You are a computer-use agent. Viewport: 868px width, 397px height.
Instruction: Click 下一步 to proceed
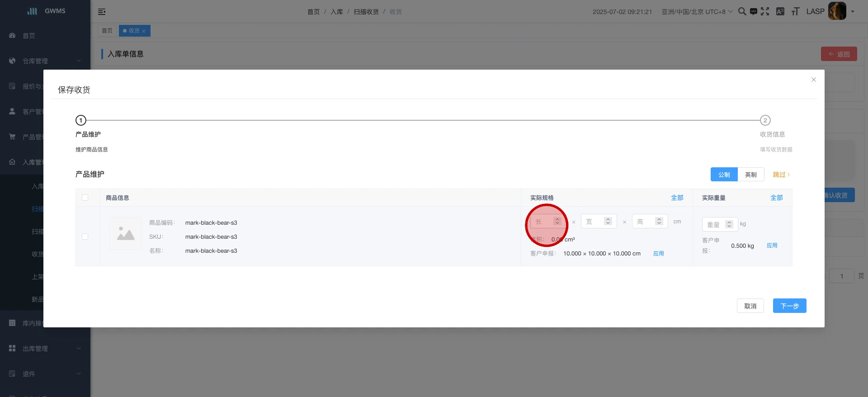click(x=789, y=306)
